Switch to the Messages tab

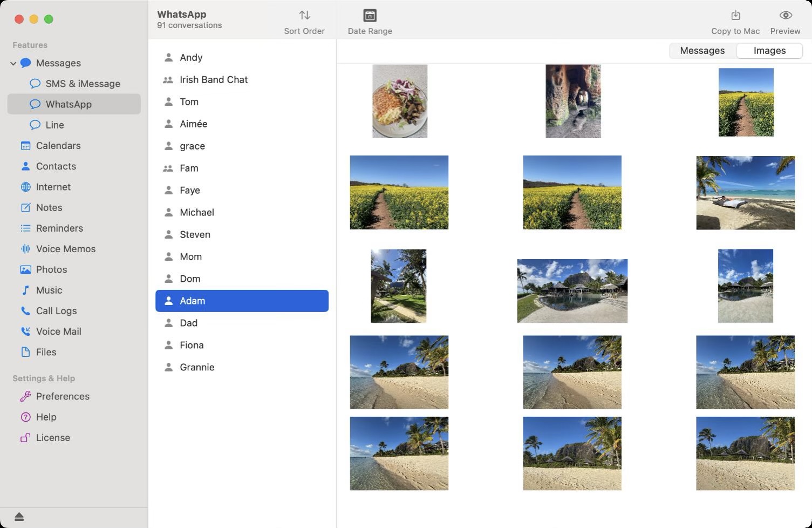(x=701, y=50)
